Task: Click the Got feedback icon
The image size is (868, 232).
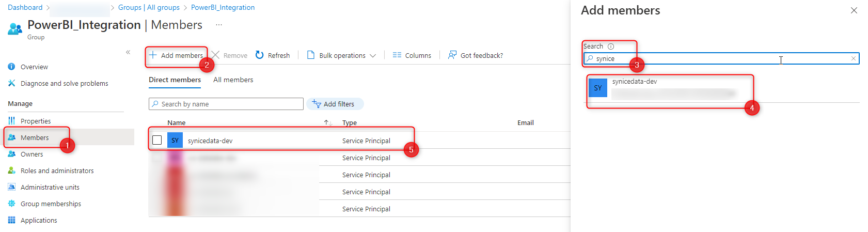Action: coord(452,55)
